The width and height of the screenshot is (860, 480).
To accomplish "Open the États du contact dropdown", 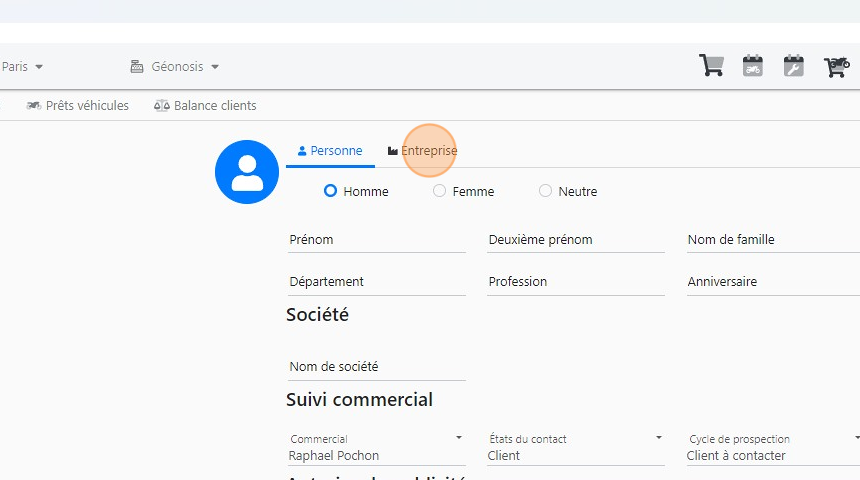I will [576, 448].
